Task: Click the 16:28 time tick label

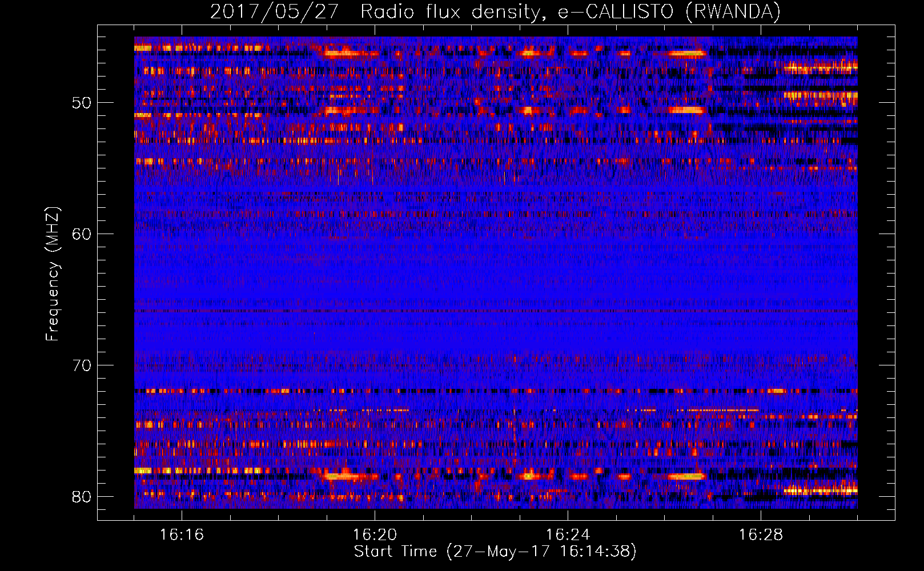Action: (761, 535)
